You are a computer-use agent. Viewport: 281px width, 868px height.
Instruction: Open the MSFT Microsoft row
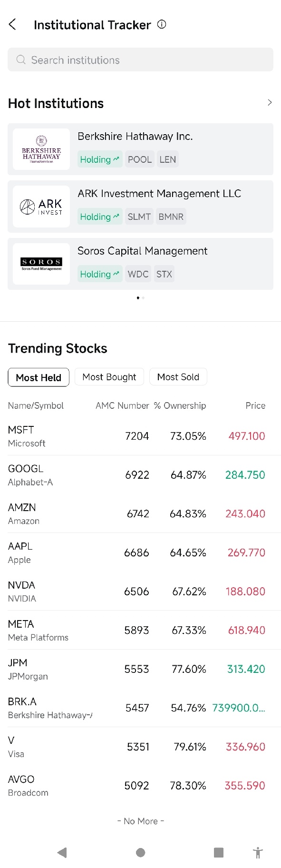pyautogui.click(x=140, y=436)
